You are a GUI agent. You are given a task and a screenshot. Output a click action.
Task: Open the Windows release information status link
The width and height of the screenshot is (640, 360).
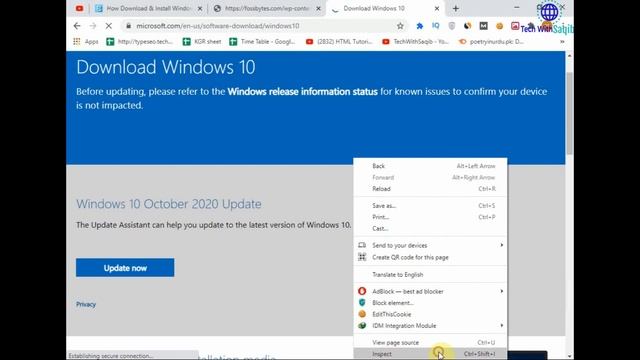(x=302, y=91)
